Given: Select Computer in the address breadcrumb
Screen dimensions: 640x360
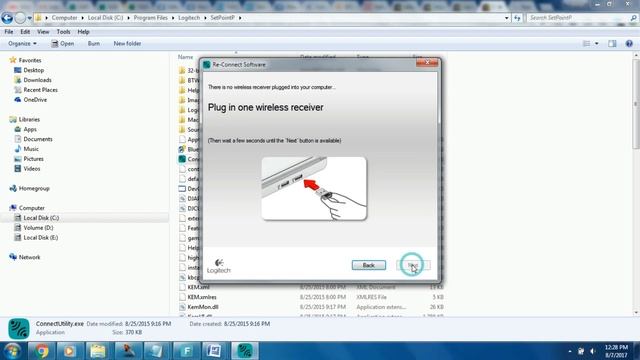Looking at the screenshot, I should (64, 18).
